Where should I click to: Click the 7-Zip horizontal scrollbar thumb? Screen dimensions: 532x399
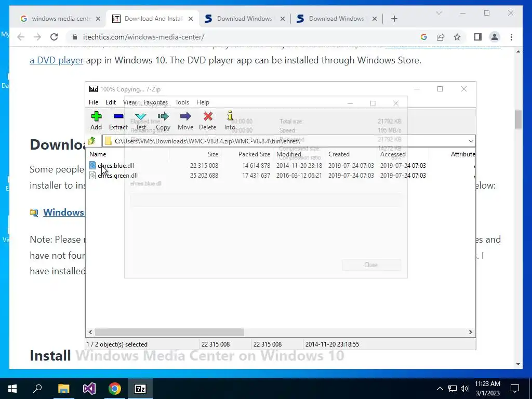[169, 332]
